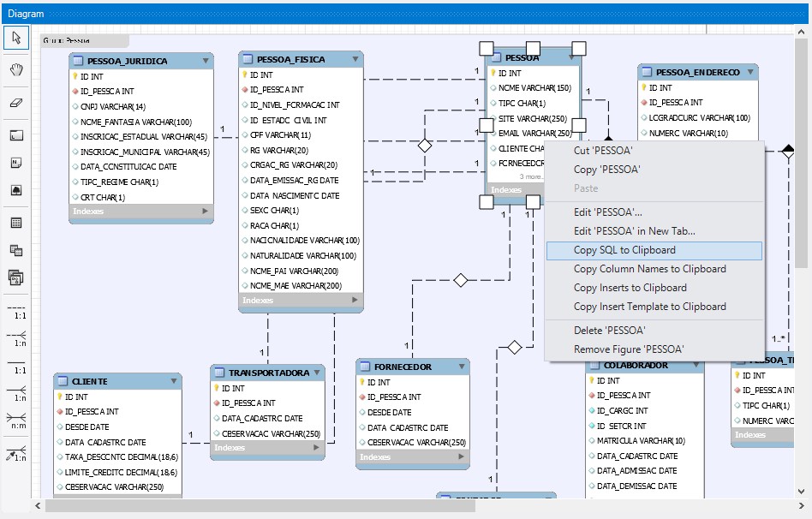
Task: Expand Indexes in FORNECEDOR table
Action: 461,456
